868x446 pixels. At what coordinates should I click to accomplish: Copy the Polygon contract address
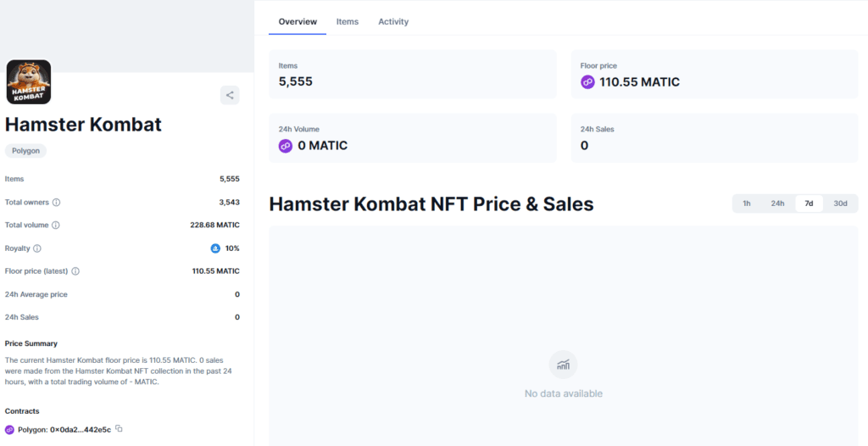119,429
